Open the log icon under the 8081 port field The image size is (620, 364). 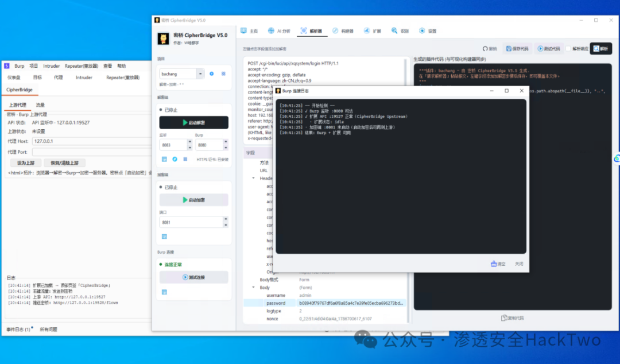164,237
